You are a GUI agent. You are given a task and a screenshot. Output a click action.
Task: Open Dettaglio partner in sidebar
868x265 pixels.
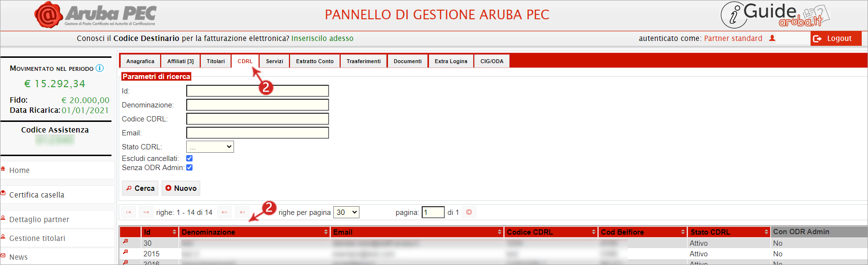39,219
